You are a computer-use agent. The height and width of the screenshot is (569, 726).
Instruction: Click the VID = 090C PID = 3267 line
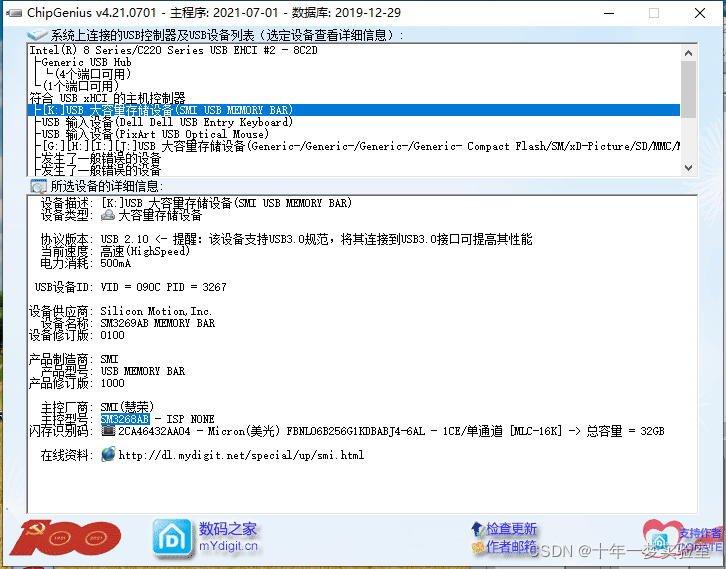pos(163,287)
